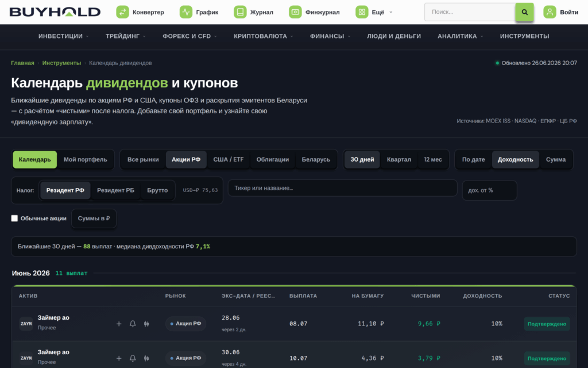
Task: Select Брутто tax option
Action: (x=157, y=190)
